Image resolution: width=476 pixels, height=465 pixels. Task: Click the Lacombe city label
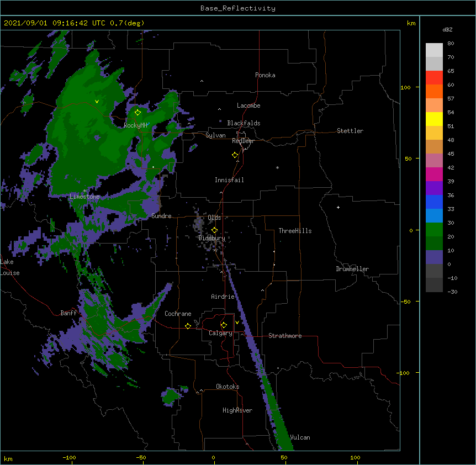(248, 105)
